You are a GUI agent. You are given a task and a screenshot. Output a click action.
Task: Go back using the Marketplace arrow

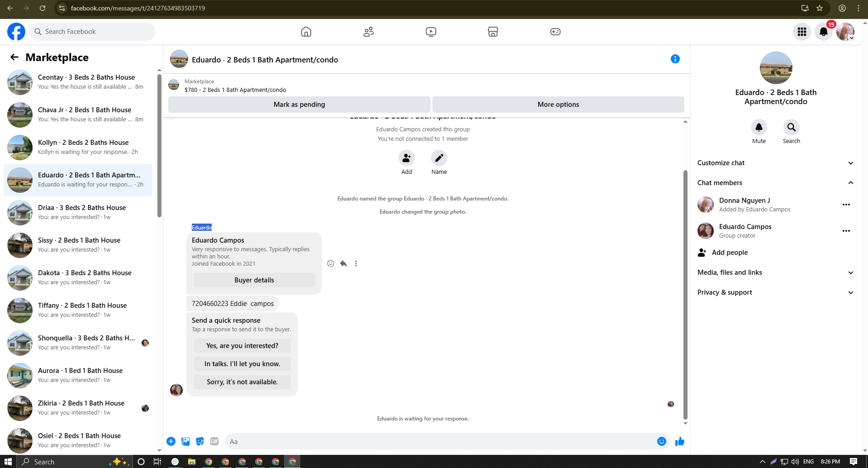click(14, 57)
